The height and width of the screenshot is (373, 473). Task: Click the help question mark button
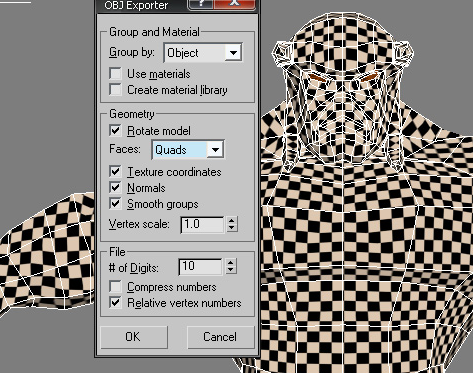[200, 4]
